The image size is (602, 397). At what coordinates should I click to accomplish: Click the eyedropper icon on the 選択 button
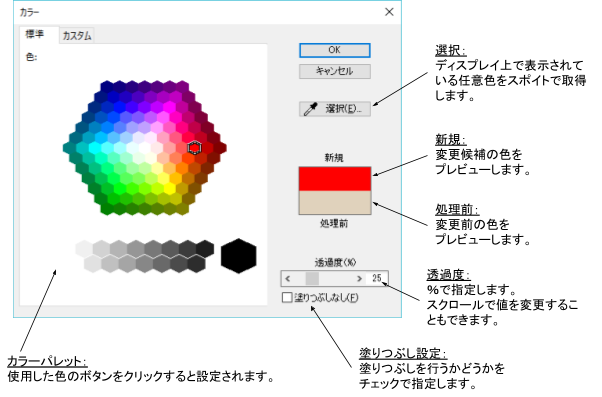click(311, 109)
